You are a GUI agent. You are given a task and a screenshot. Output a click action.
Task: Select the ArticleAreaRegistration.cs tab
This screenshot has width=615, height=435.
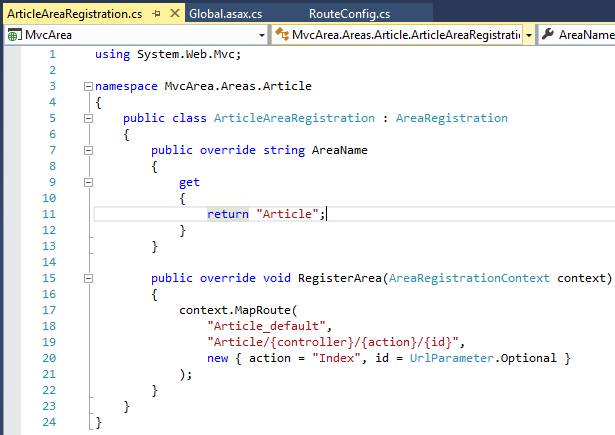(x=75, y=14)
